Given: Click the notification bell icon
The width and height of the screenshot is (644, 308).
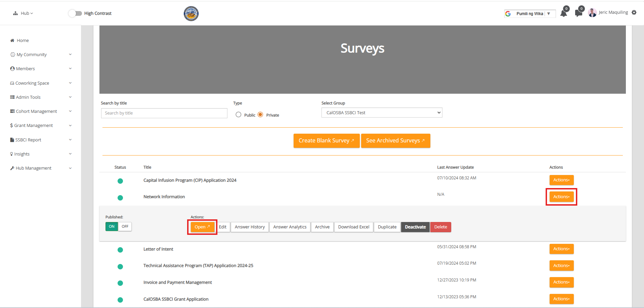Looking at the screenshot, I should pyautogui.click(x=564, y=13).
